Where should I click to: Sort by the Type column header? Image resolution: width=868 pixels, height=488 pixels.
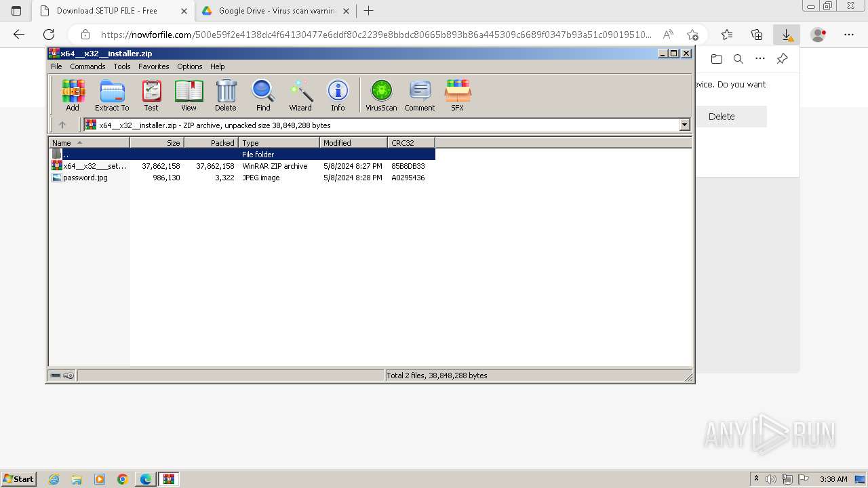click(x=279, y=142)
